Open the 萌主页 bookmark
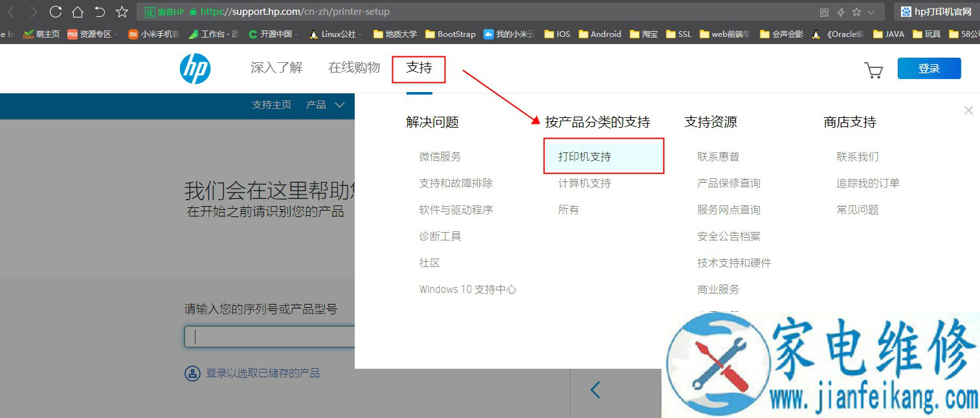This screenshot has height=418, width=980. click(41, 34)
